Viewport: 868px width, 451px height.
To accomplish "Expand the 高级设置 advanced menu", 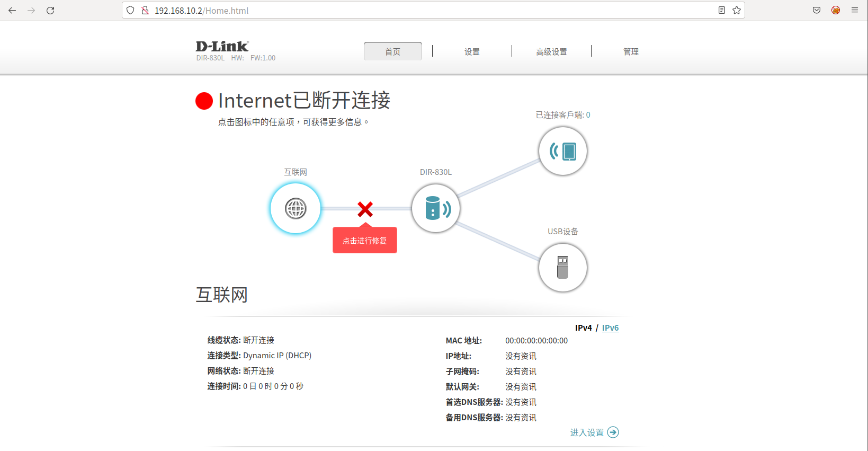I will [551, 51].
